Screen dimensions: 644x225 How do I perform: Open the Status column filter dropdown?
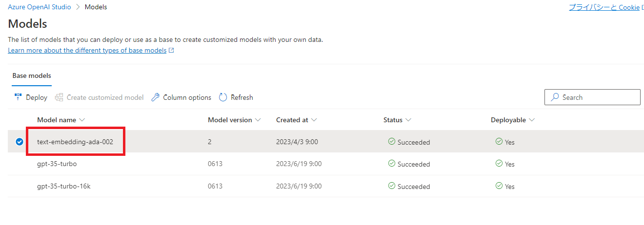tap(408, 120)
